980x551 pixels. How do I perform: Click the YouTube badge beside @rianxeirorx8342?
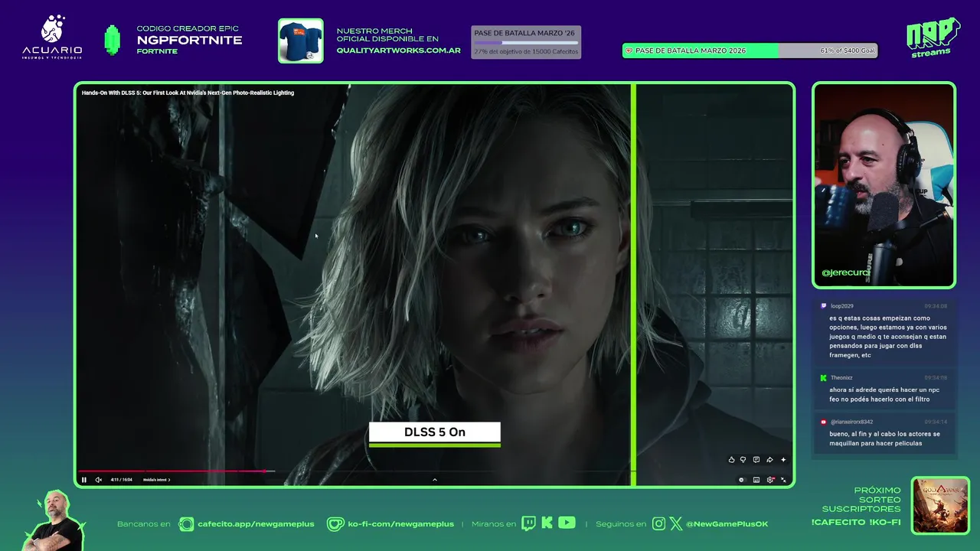[x=824, y=422]
